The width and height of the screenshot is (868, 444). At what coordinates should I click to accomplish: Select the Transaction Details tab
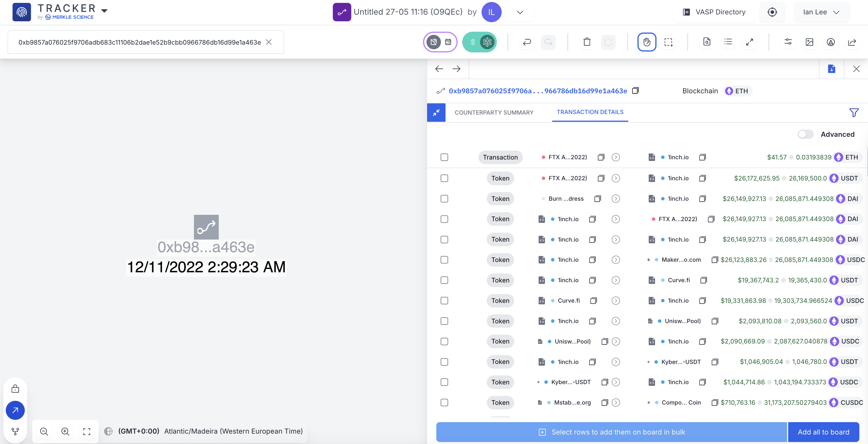coord(590,112)
